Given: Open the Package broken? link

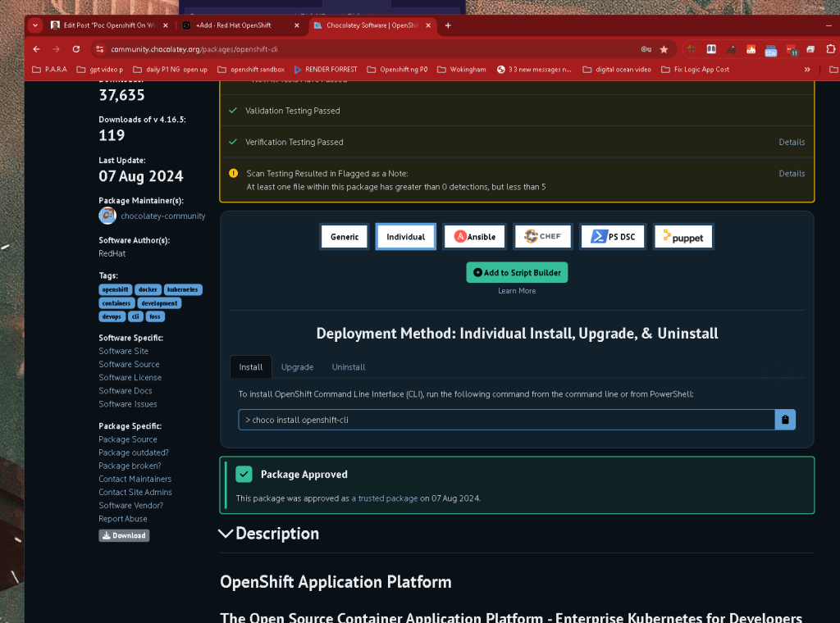Looking at the screenshot, I should [130, 466].
